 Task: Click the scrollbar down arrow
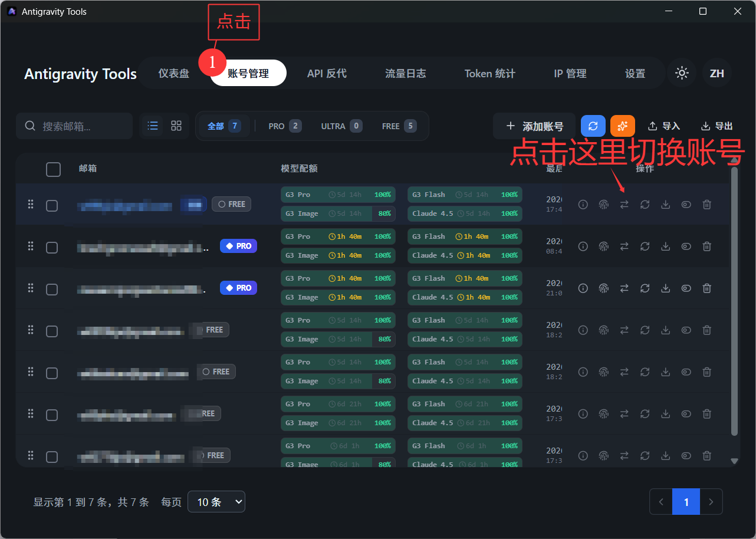[x=734, y=461]
